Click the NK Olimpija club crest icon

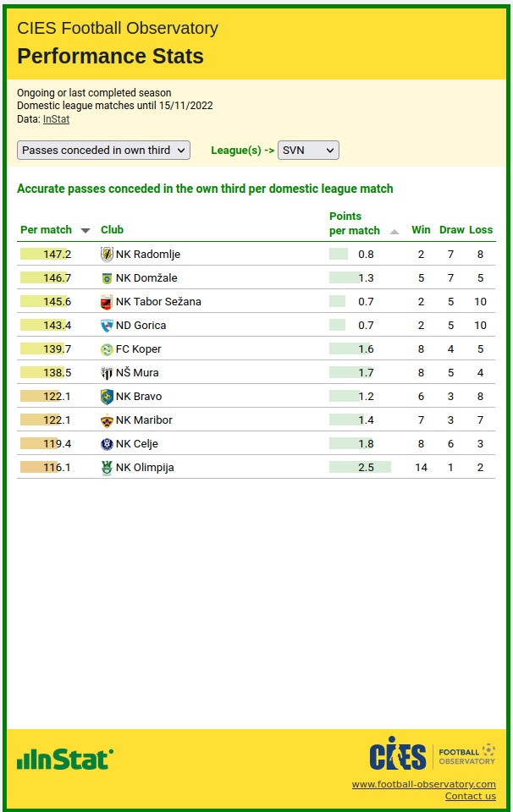(107, 468)
